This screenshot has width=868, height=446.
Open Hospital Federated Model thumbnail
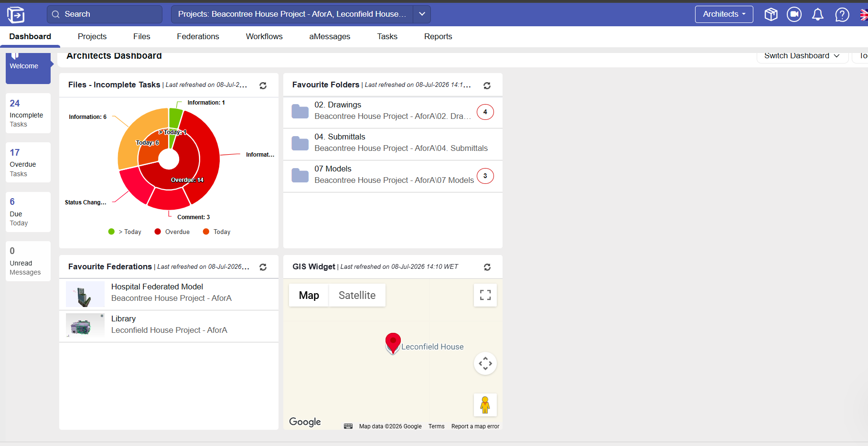coord(85,294)
